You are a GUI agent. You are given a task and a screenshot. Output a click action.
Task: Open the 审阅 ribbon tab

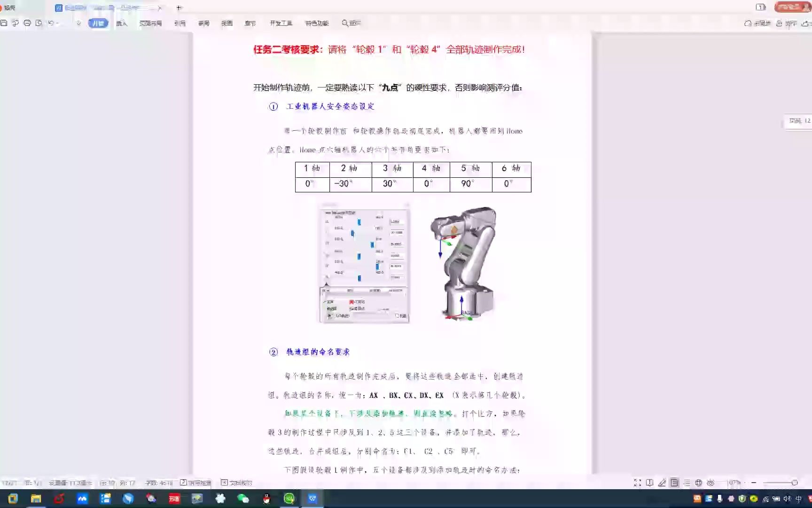203,23
